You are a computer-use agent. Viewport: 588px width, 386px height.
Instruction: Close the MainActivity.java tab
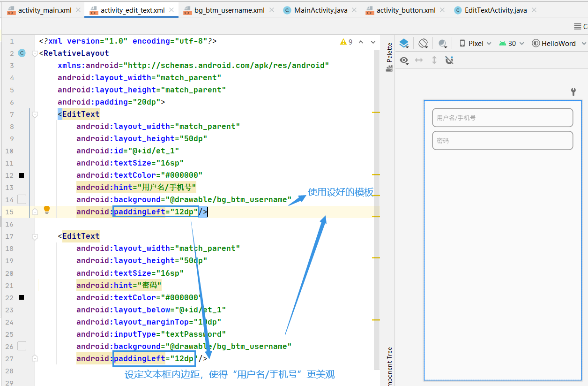point(355,10)
